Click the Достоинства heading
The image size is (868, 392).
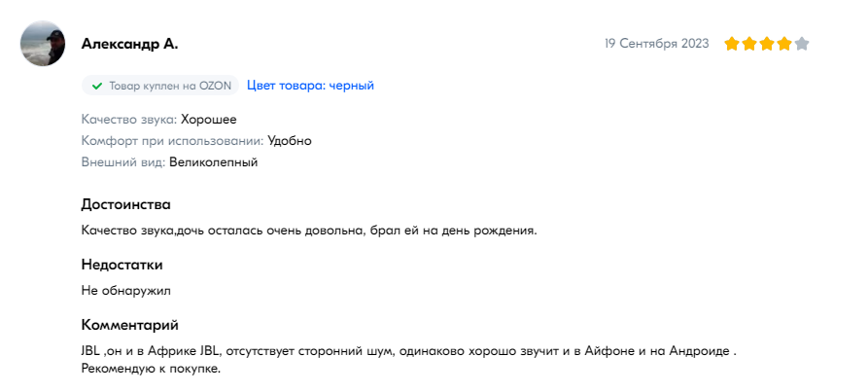[125, 204]
